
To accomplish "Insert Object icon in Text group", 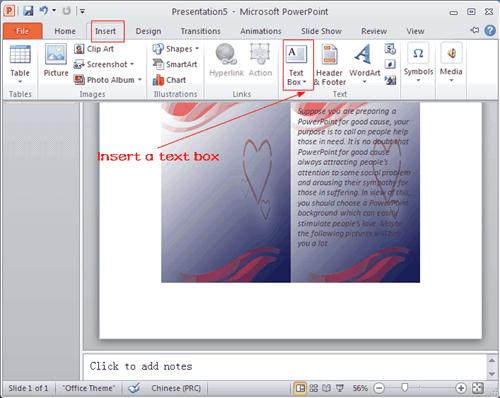I will pos(390,80).
